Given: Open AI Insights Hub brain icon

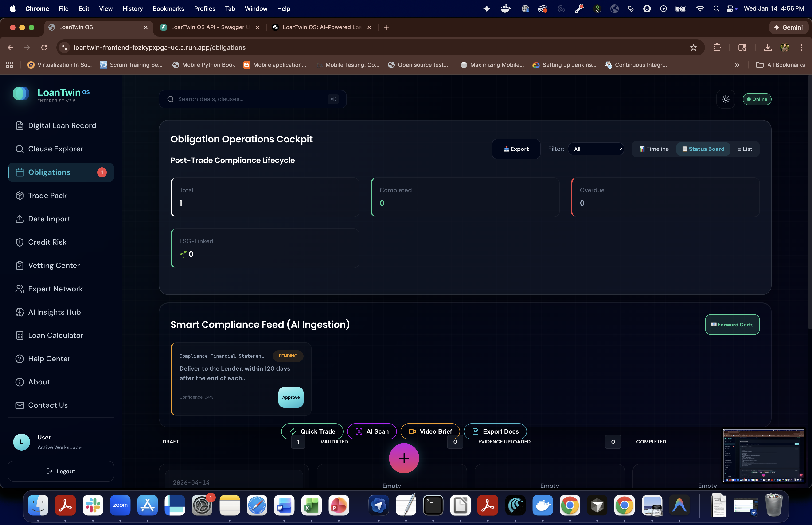Looking at the screenshot, I should pyautogui.click(x=20, y=312).
